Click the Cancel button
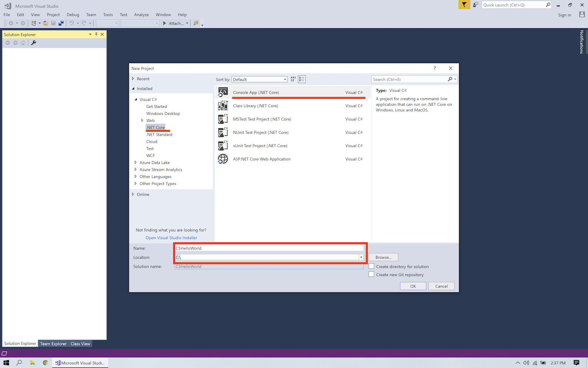The height and width of the screenshot is (368, 588). click(441, 286)
